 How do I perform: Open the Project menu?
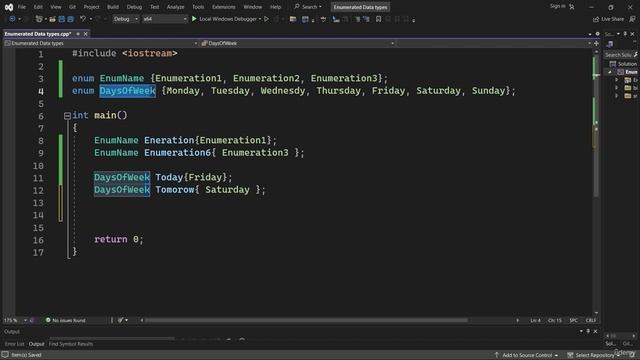pos(91,7)
